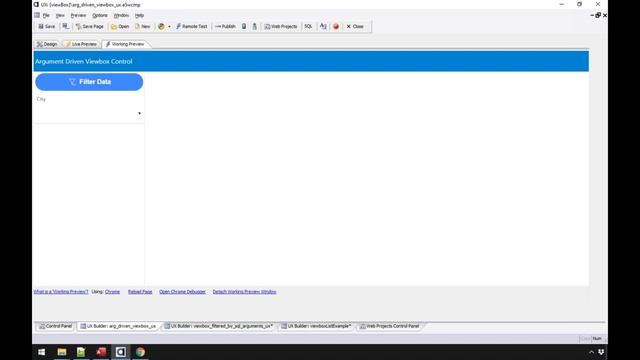
Task: Click the system menu icon left of File
Action: [x=37, y=16]
